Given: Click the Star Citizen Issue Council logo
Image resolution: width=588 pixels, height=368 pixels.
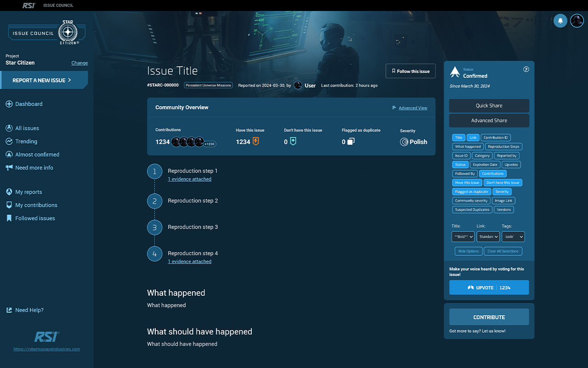Looking at the screenshot, I should coord(44,33).
